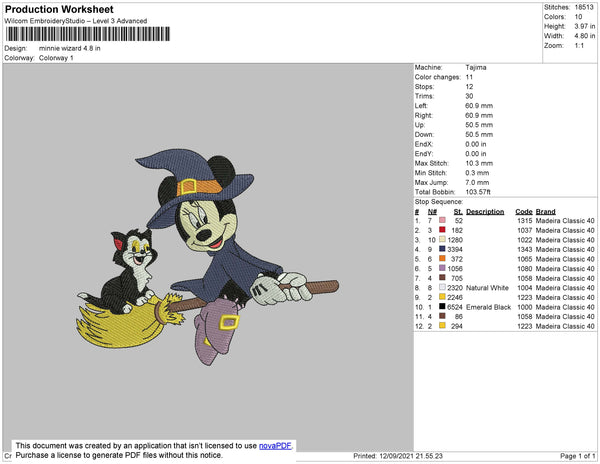This screenshot has height=464, width=600.
Task: Click the 'minnie wizard 4.8 in' design name
Action: [70, 48]
